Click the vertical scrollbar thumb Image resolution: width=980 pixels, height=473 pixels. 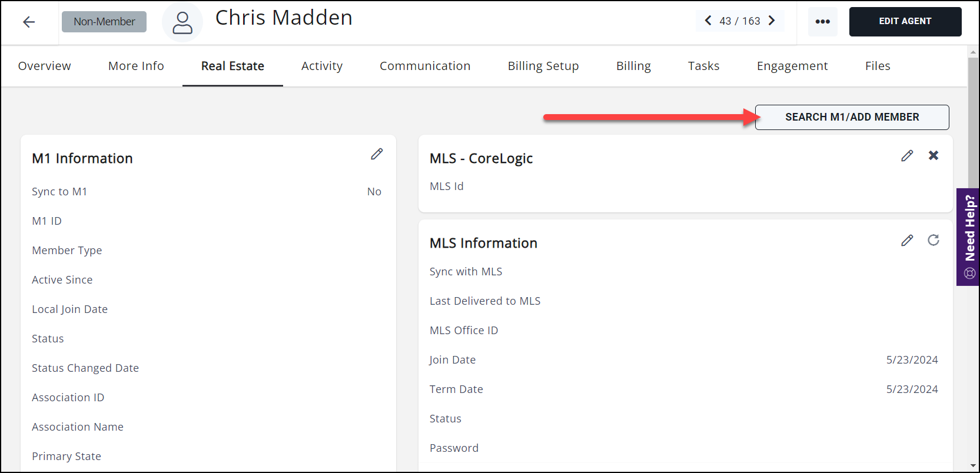pyautogui.click(x=973, y=124)
